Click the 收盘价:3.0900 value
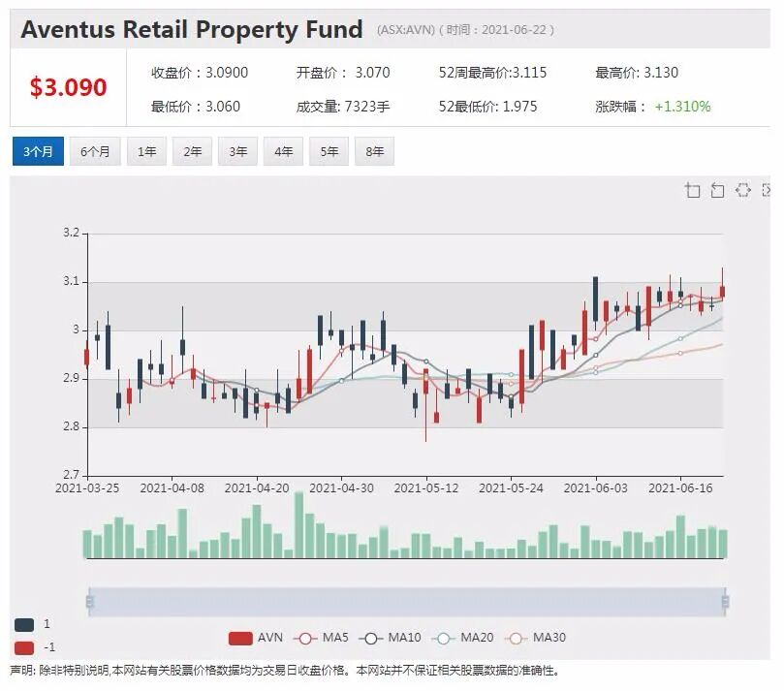784x691 pixels. [x=200, y=73]
